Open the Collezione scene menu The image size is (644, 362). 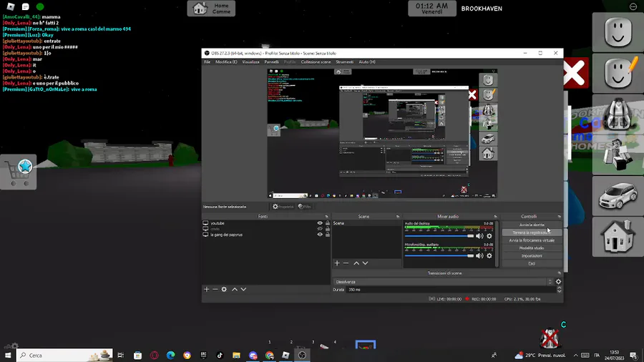pyautogui.click(x=316, y=62)
